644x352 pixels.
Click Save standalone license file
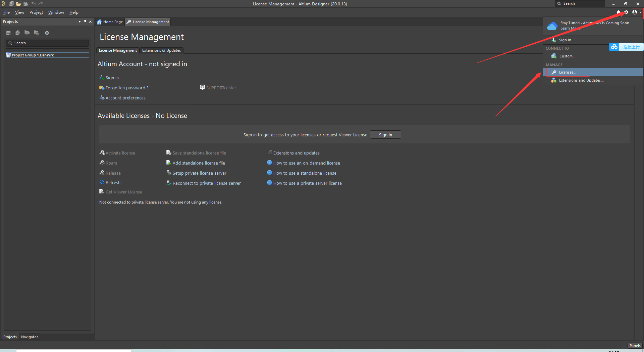199,153
